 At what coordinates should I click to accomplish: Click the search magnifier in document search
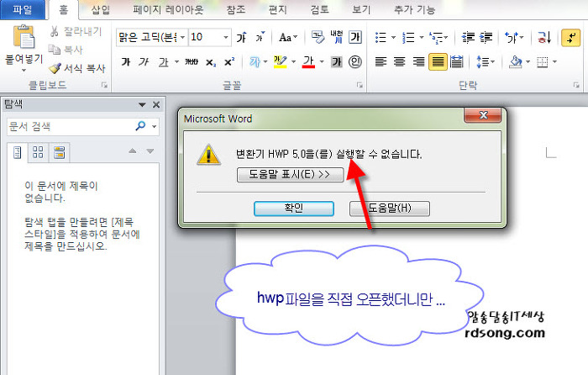click(x=140, y=126)
